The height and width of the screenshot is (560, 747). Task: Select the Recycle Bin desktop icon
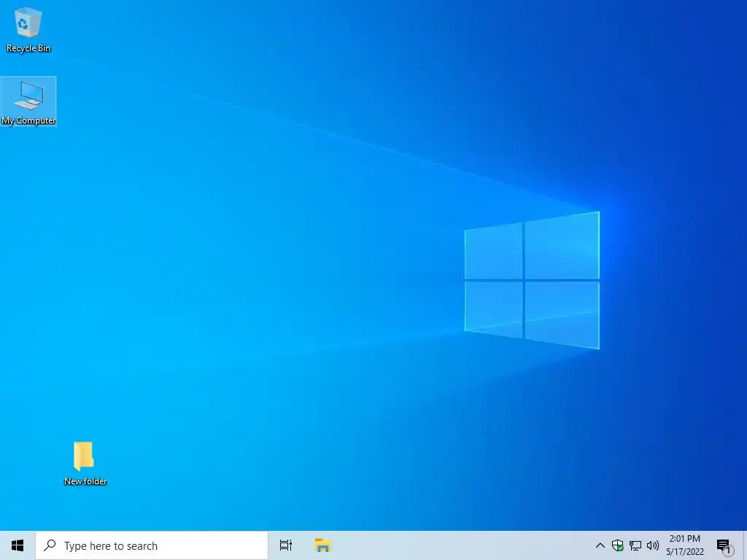28,29
